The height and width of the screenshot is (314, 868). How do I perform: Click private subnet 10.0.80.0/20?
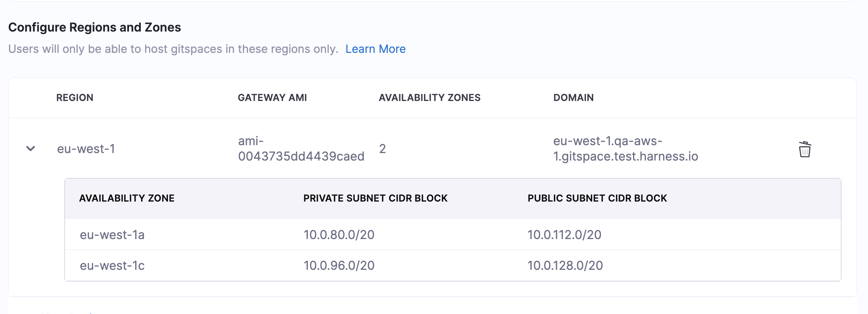tap(339, 235)
